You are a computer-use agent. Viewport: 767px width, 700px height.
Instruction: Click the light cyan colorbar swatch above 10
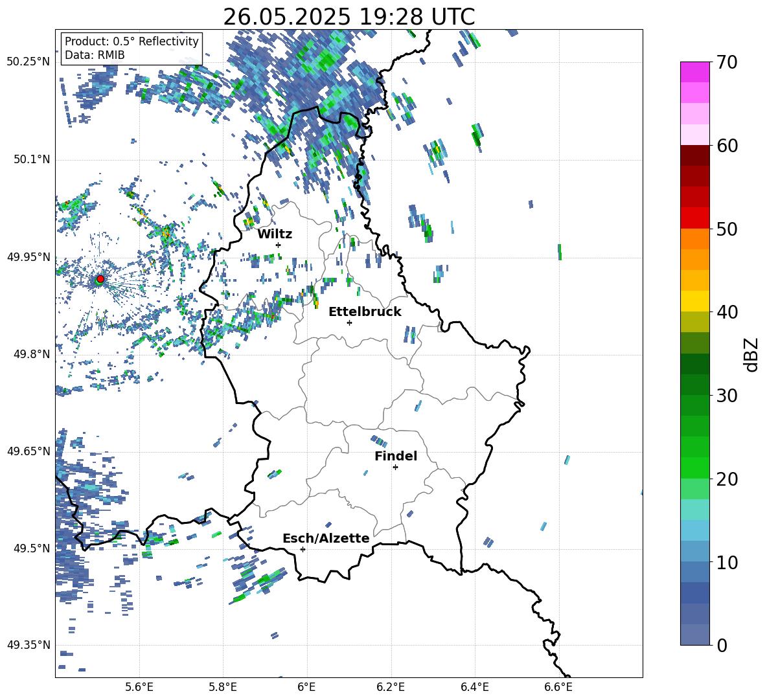point(694,530)
